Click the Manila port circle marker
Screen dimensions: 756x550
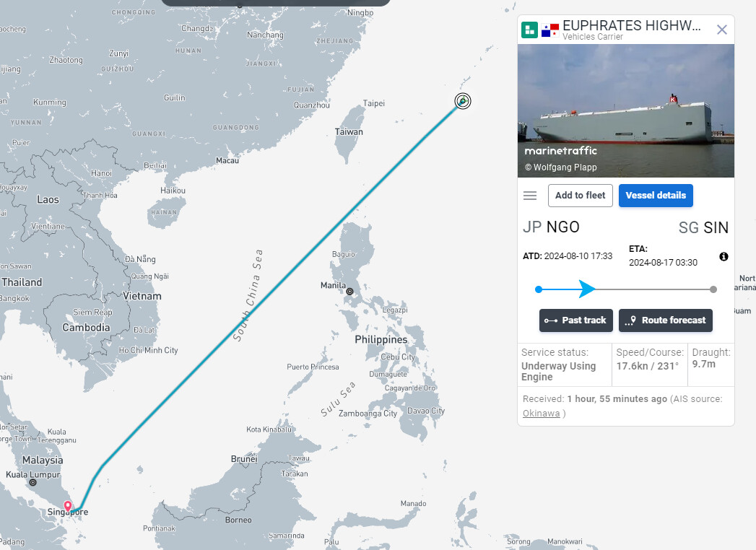(350, 291)
